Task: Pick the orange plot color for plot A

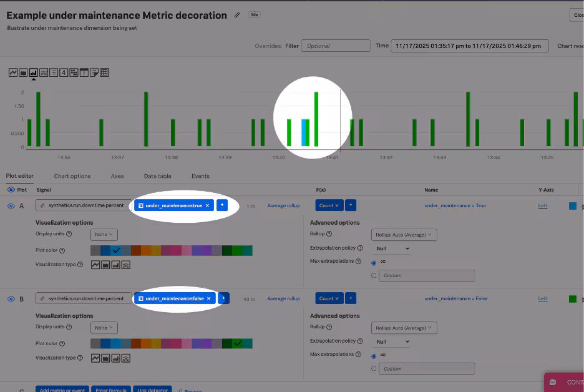Action: (x=145, y=250)
